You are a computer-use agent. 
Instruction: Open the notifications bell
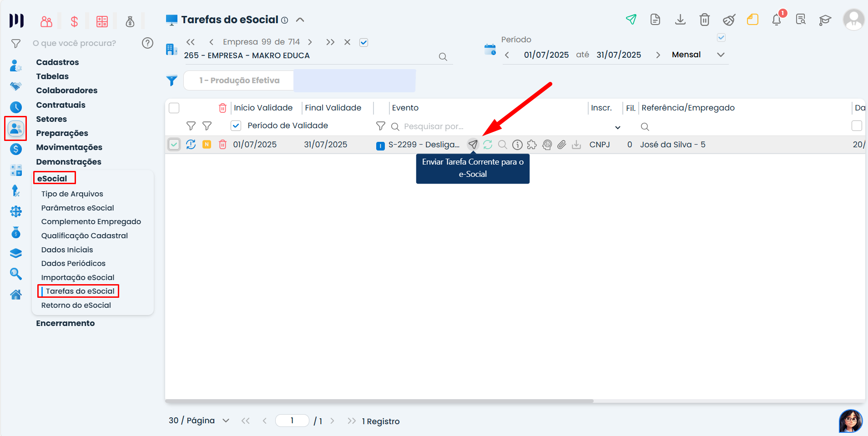point(777,20)
